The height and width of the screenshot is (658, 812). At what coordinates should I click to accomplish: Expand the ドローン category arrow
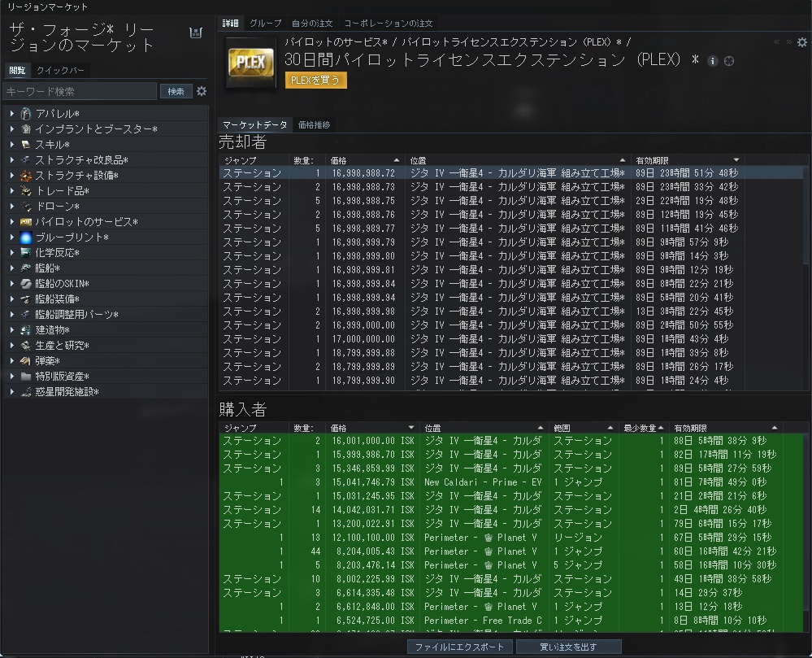(12, 207)
